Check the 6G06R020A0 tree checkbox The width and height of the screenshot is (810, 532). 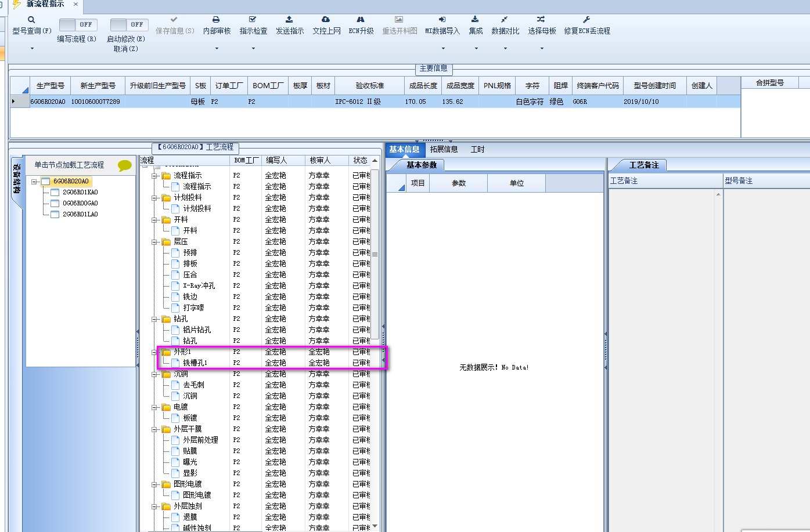click(46, 181)
